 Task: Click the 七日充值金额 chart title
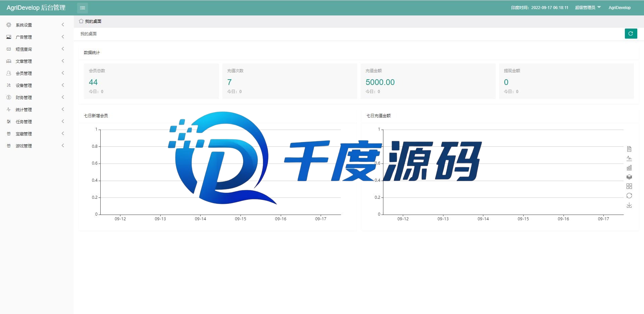tap(378, 116)
